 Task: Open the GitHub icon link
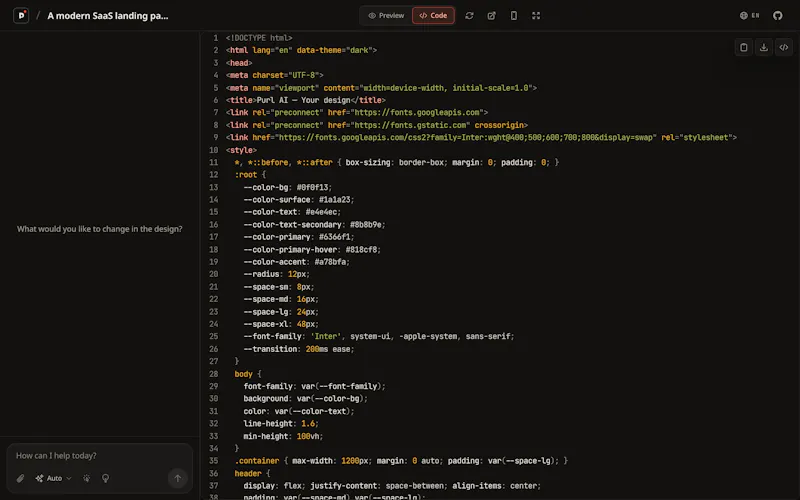(x=778, y=16)
